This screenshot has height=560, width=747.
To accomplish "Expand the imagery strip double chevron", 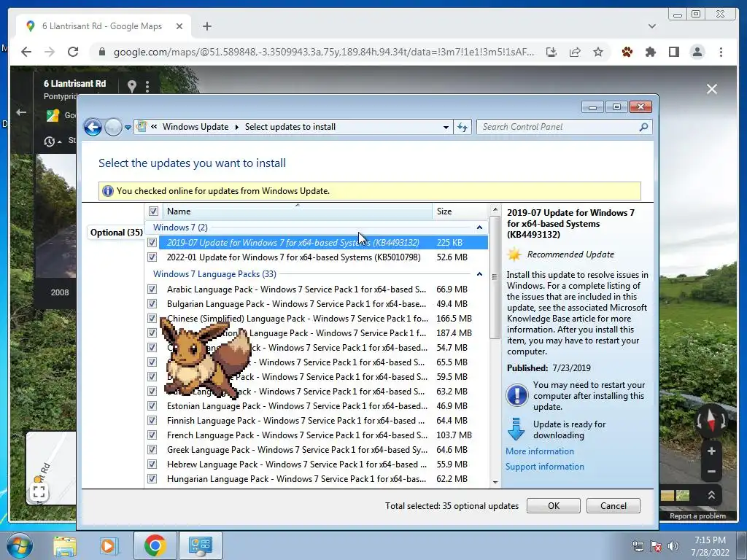I will (711, 495).
